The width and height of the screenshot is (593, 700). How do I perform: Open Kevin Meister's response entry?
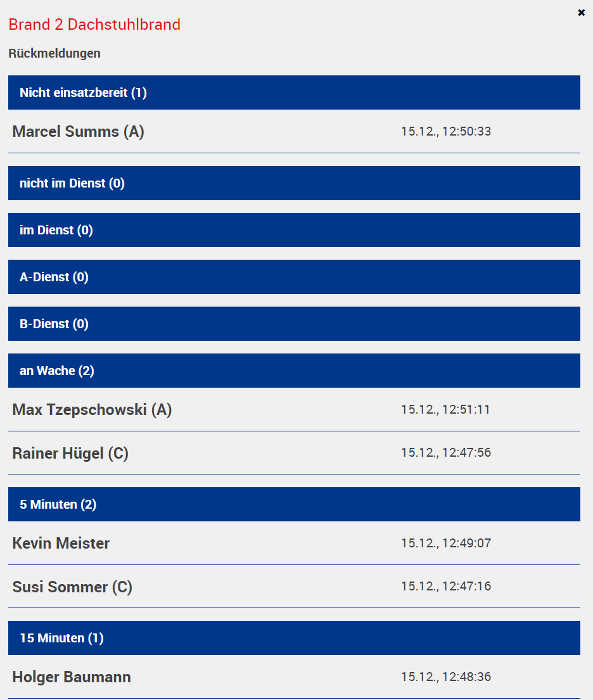tap(61, 544)
